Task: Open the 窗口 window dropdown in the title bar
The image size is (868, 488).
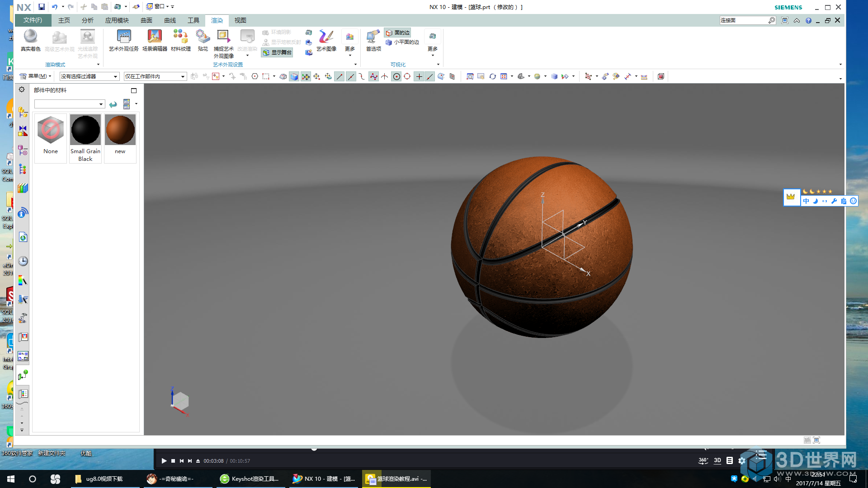Action: pos(157,7)
